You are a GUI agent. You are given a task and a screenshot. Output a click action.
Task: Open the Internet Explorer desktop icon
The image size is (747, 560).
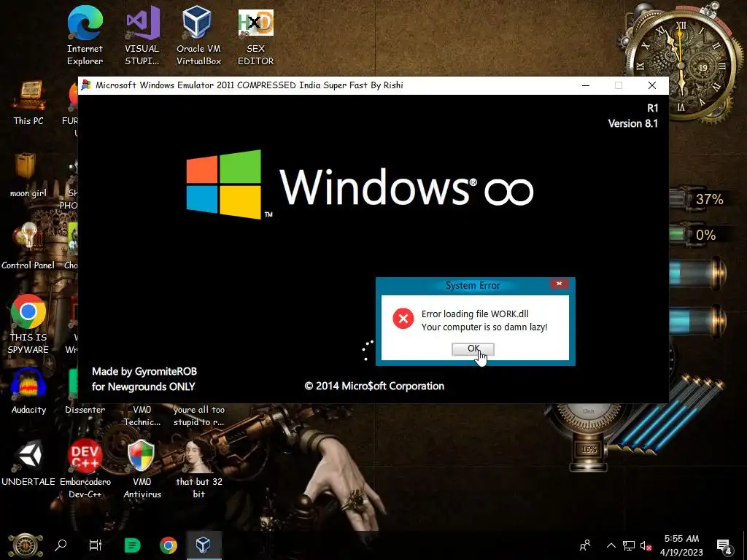click(x=85, y=36)
